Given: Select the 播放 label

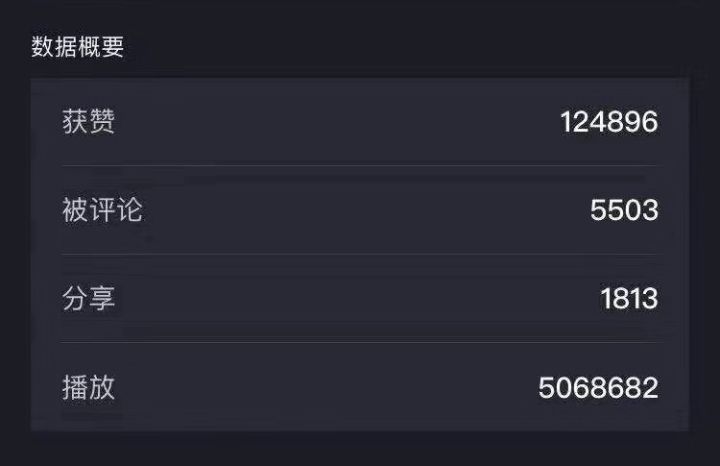Looking at the screenshot, I should click(89, 387).
